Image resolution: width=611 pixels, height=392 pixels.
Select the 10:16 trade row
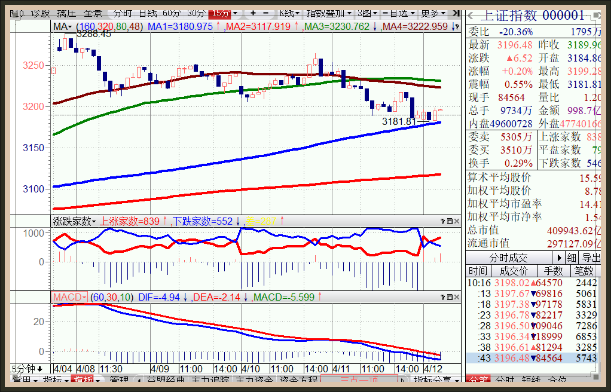[532, 283]
